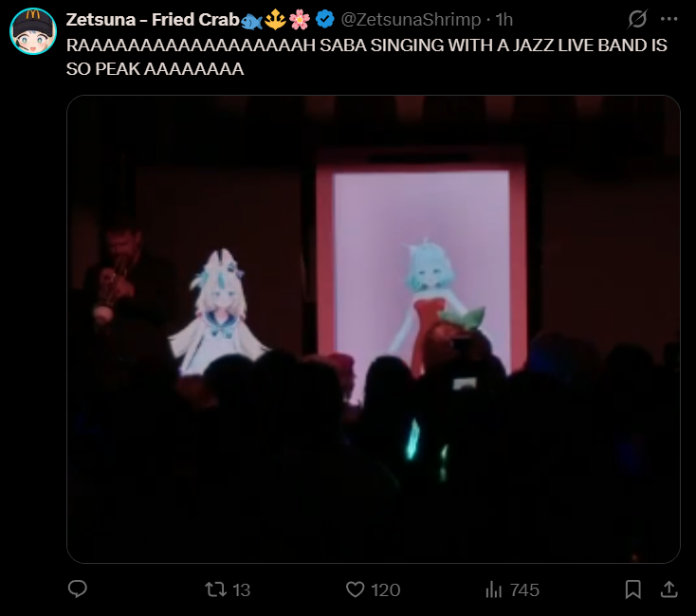Click the blue verified checkmark badge
The image size is (696, 616).
(x=325, y=20)
